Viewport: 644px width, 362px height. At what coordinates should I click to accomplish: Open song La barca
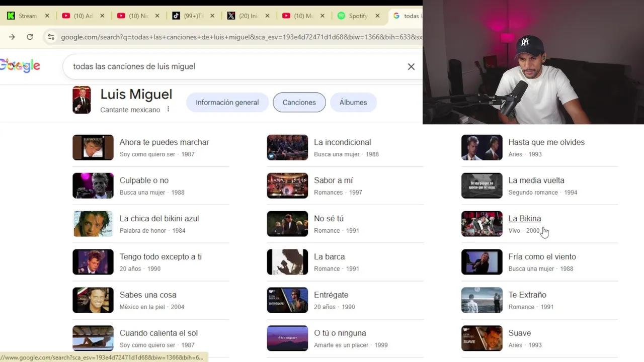[x=329, y=257]
